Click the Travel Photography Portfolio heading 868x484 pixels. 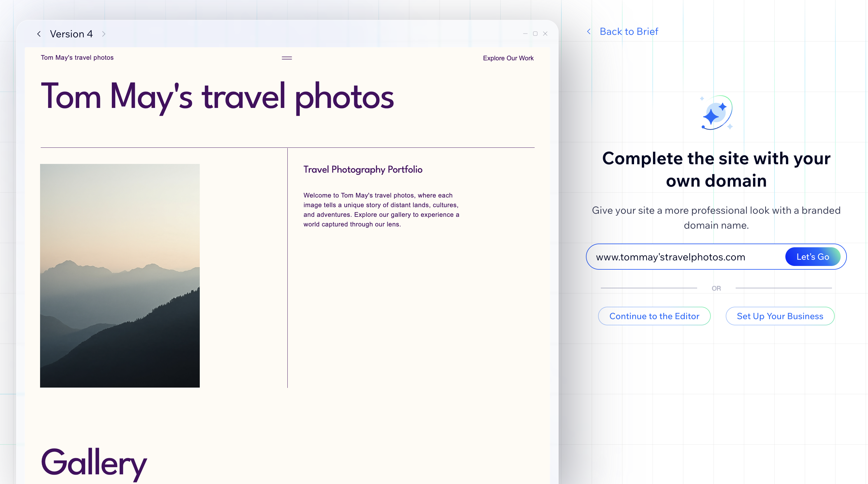pos(363,170)
